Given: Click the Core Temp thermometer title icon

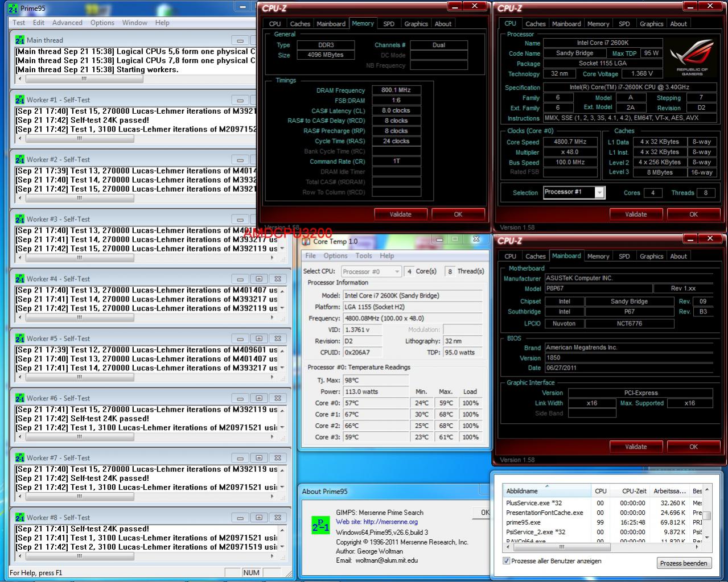Looking at the screenshot, I should tap(306, 241).
